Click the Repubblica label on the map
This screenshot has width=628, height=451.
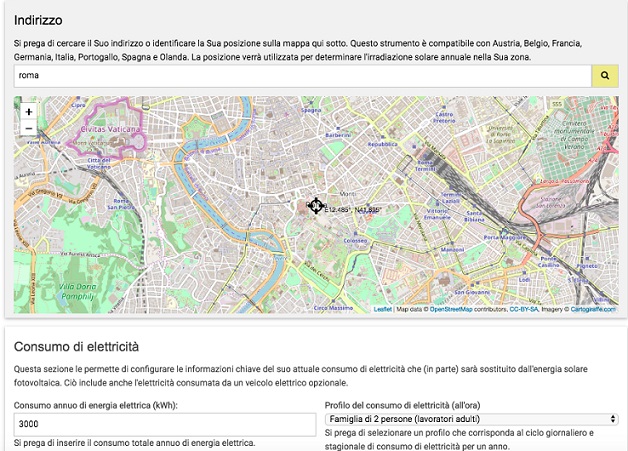[x=382, y=144]
